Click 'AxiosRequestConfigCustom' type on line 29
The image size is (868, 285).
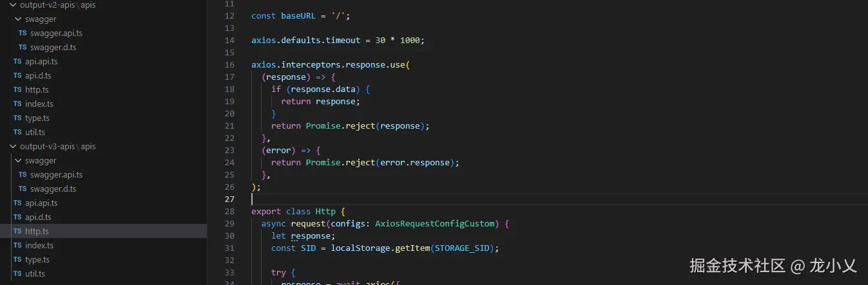pos(434,223)
